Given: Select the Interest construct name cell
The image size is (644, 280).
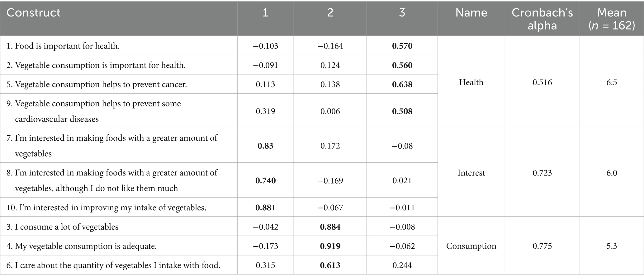Looking at the screenshot, I should 471,173.
